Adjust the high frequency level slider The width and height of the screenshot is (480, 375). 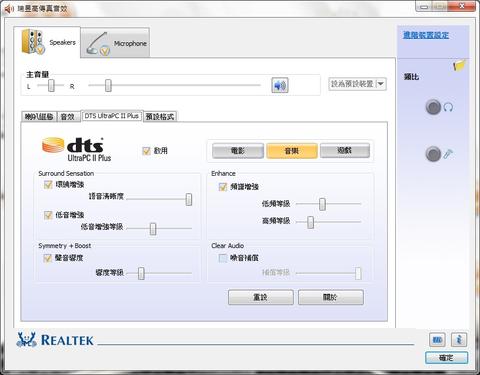[x=310, y=221]
